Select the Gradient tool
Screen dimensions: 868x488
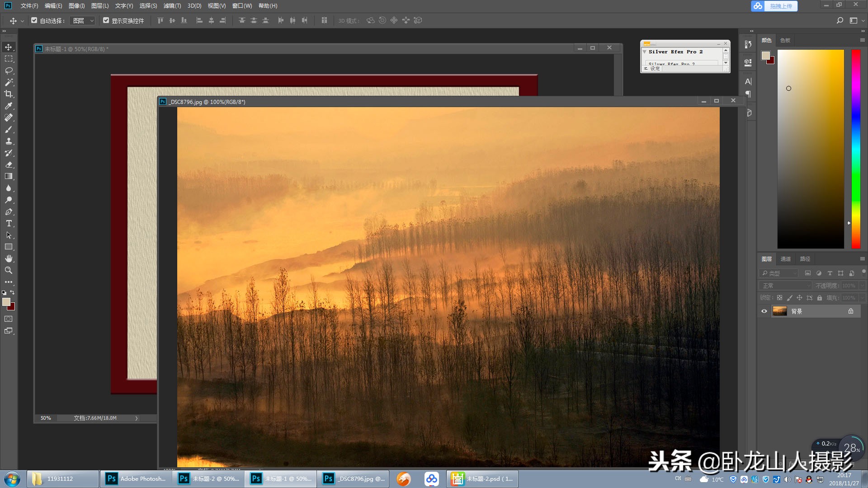[9, 176]
